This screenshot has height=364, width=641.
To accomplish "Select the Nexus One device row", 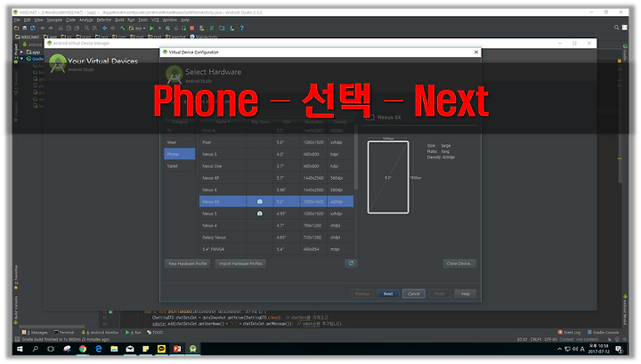I will click(x=276, y=166).
